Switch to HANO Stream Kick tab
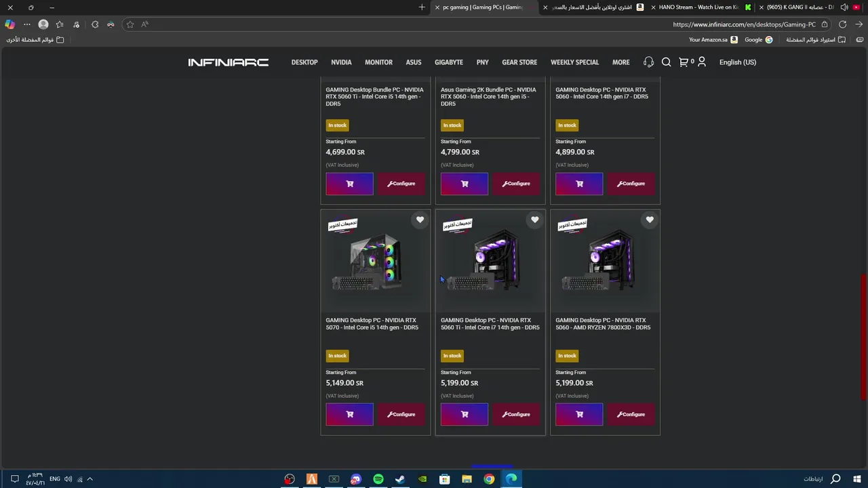 tap(701, 7)
